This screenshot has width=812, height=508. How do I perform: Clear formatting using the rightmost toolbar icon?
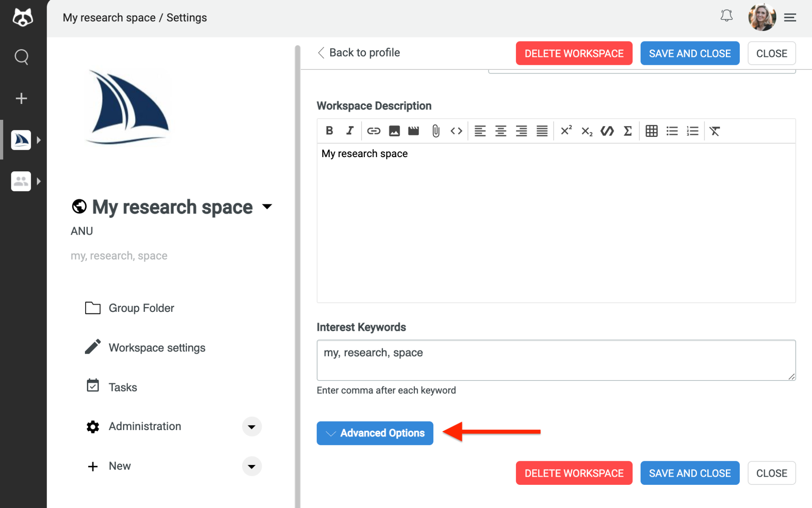[x=715, y=131]
